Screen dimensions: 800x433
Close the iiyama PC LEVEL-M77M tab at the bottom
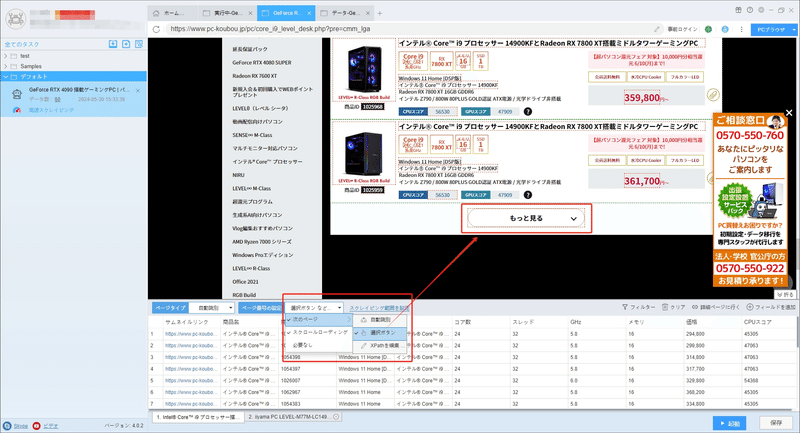[336, 417]
